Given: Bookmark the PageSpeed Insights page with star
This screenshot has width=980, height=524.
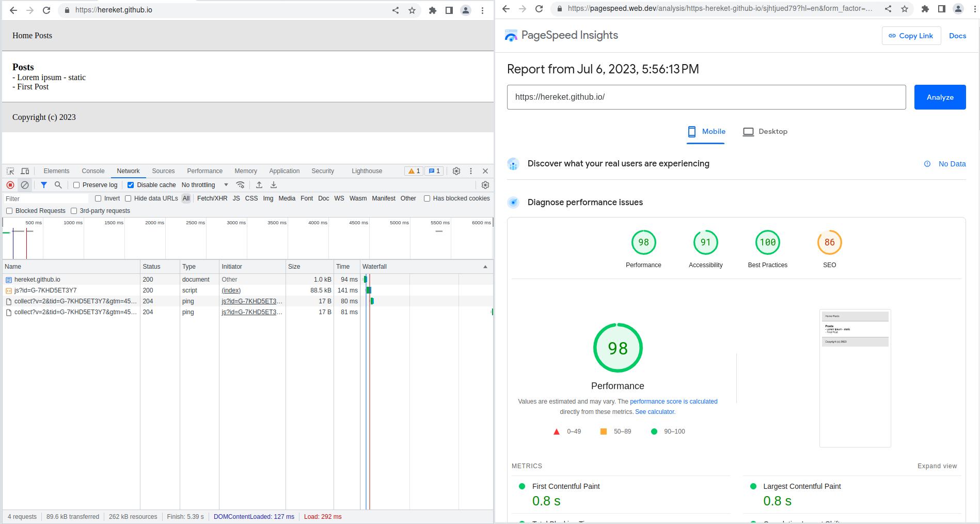Looking at the screenshot, I should pyautogui.click(x=905, y=9).
